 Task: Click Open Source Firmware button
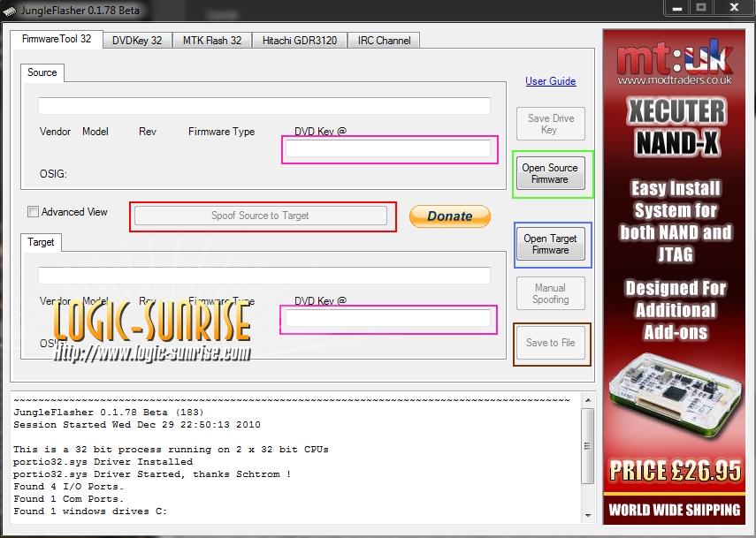[x=550, y=173]
